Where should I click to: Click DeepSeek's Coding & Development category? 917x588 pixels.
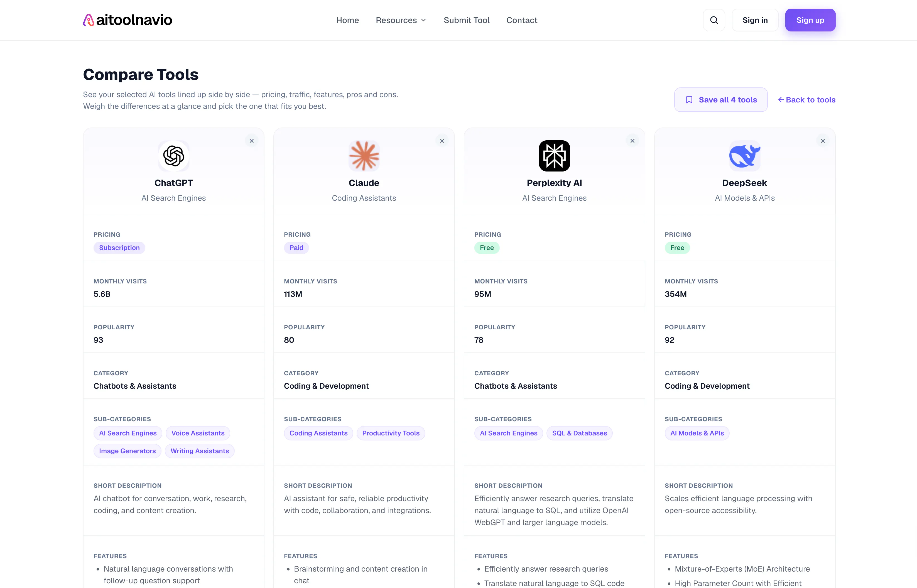pyautogui.click(x=707, y=386)
